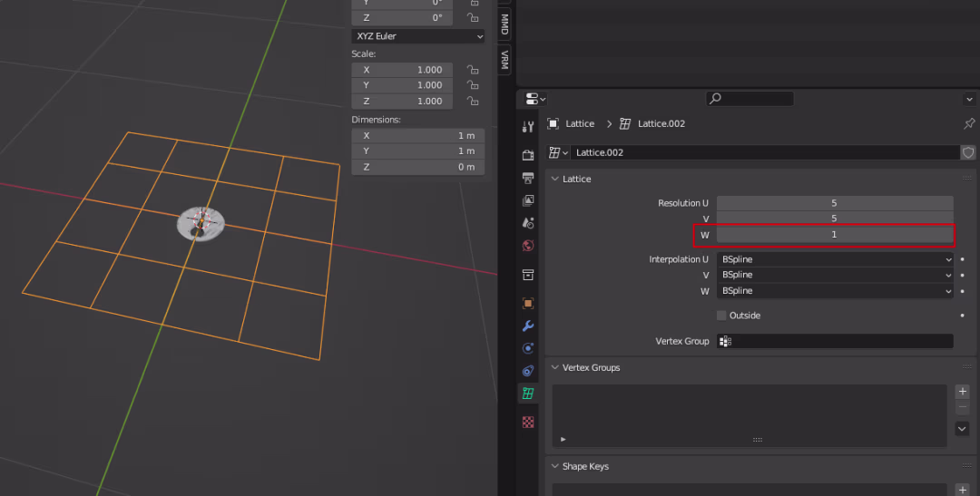Click the Dimensions Z field
Image resolution: width=980 pixels, height=496 pixels.
418,167
